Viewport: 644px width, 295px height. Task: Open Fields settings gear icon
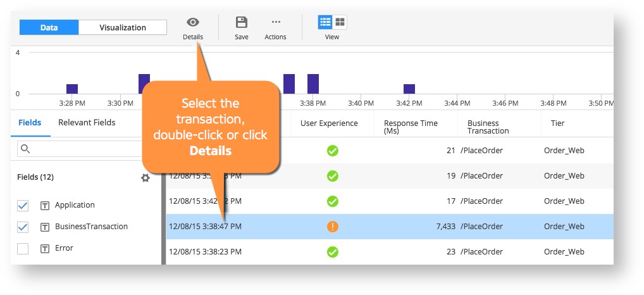tap(146, 178)
